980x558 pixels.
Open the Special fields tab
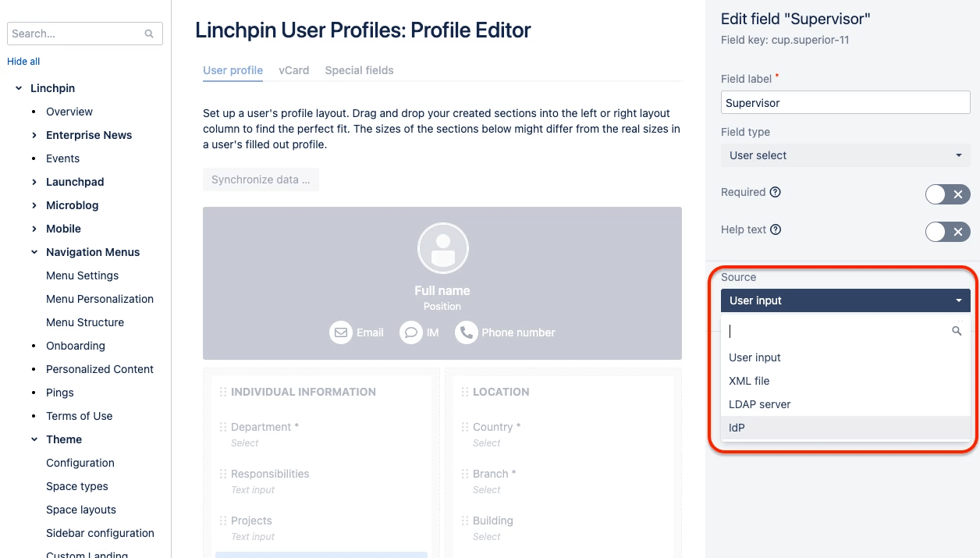(359, 70)
